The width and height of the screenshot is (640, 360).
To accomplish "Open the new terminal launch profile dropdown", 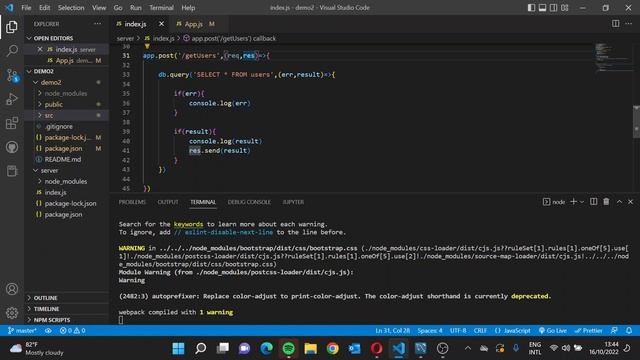I will coord(582,202).
